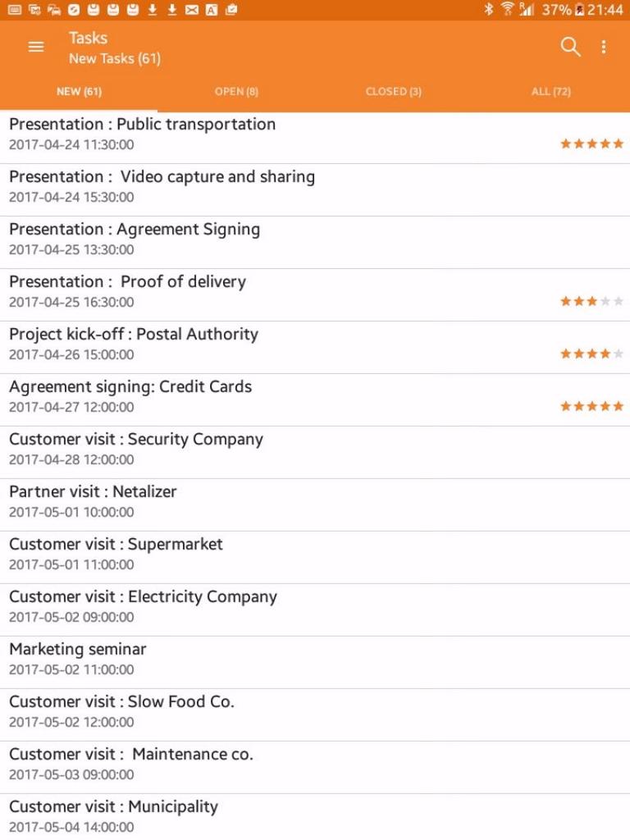Tap the keyboard notification icon
The height and width of the screenshot is (840, 630).
coord(15,10)
